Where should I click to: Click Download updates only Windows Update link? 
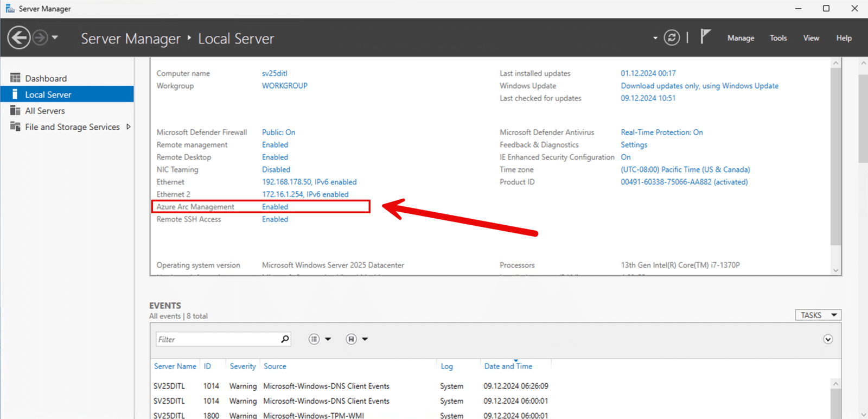700,86
